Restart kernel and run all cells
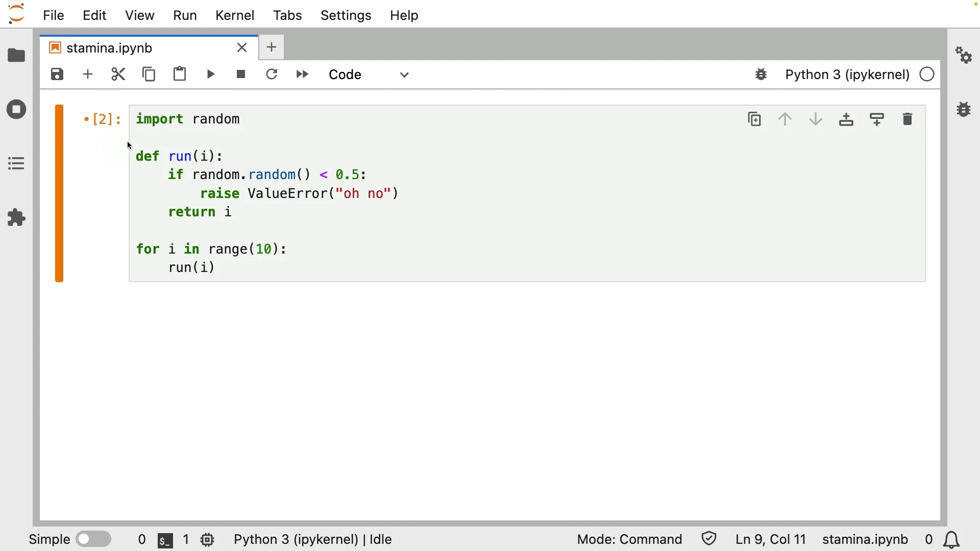 click(303, 74)
